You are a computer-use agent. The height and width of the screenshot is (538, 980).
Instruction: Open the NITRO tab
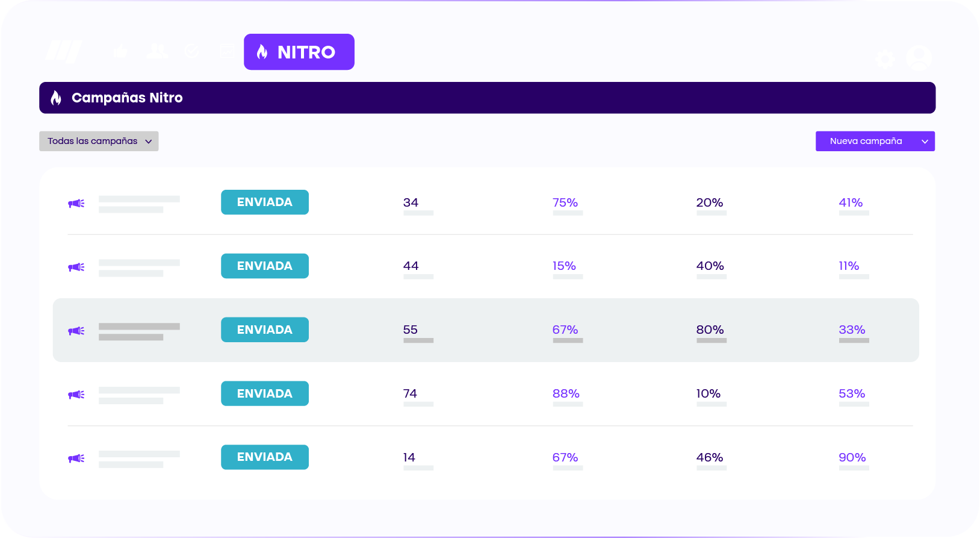tap(299, 52)
